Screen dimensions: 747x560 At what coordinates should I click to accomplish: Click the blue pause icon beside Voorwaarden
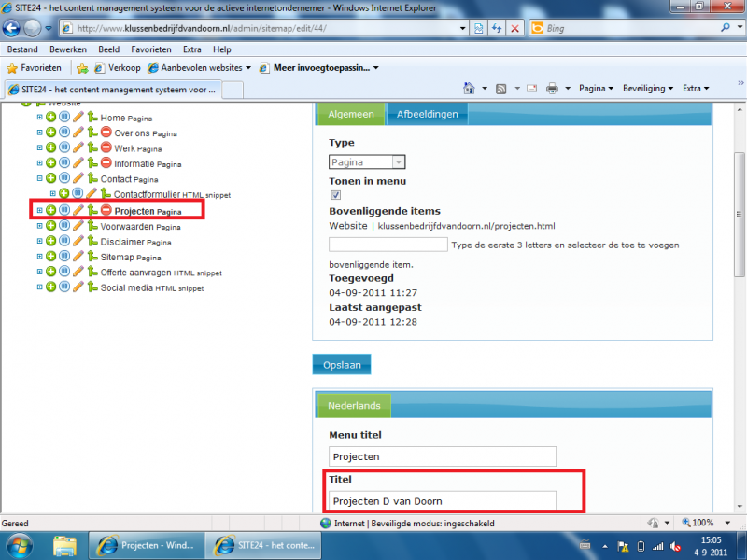64,226
